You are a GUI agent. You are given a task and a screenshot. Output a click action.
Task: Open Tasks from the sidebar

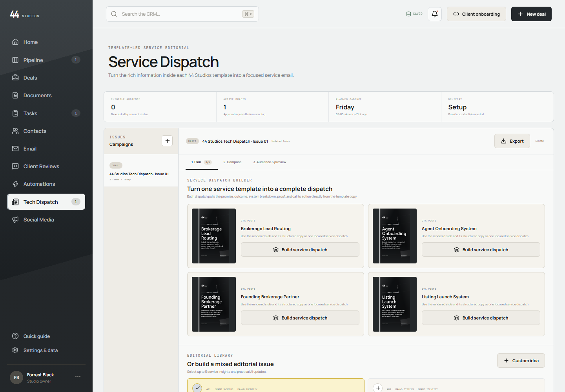[x=46, y=113]
